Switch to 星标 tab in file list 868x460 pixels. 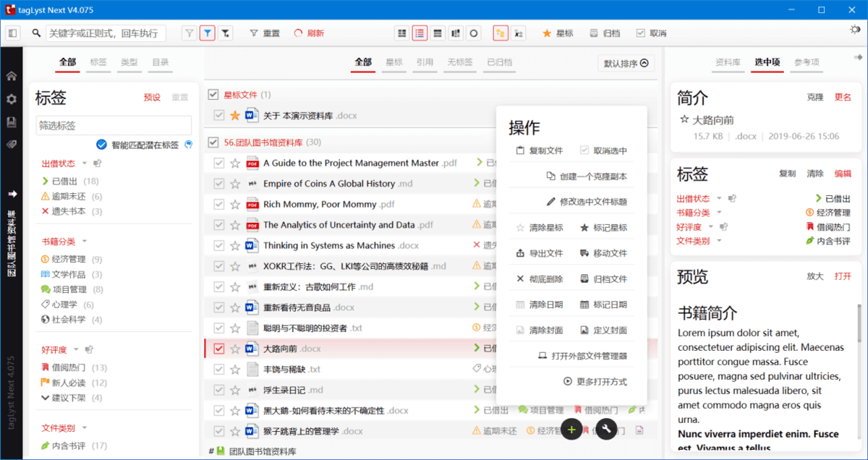pyautogui.click(x=394, y=62)
